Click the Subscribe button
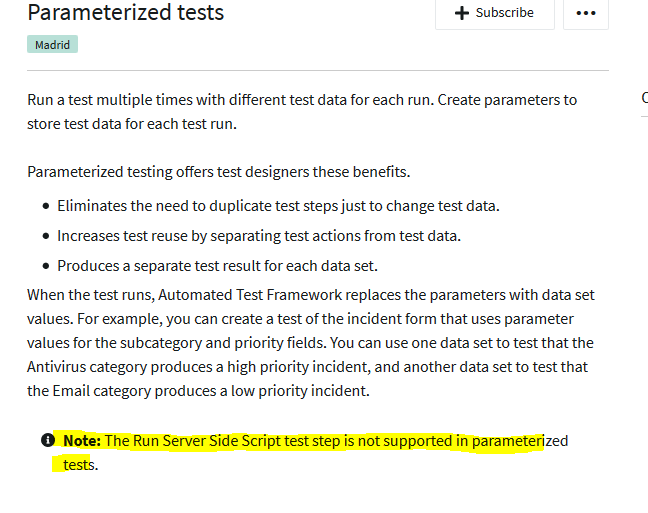Viewport: 648px width, 513px height. point(494,13)
